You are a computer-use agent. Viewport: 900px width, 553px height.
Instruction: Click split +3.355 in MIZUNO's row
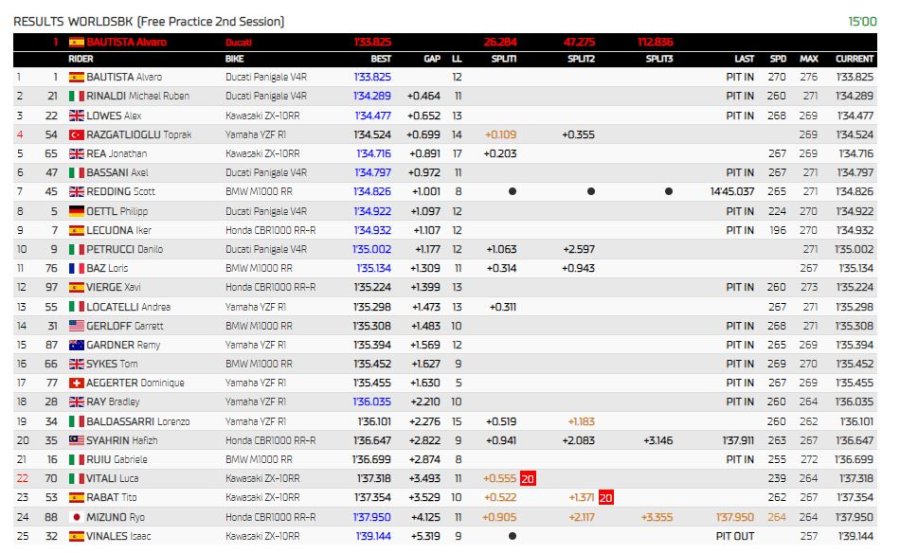[x=657, y=517]
